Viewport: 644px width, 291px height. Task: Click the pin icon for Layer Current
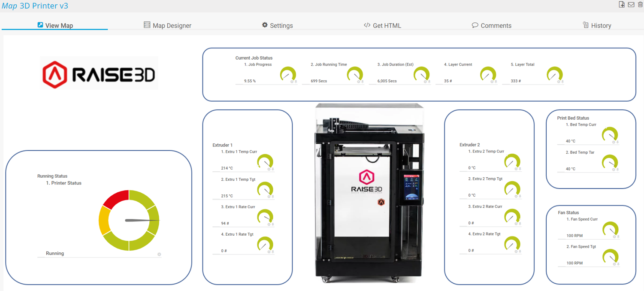496,82
